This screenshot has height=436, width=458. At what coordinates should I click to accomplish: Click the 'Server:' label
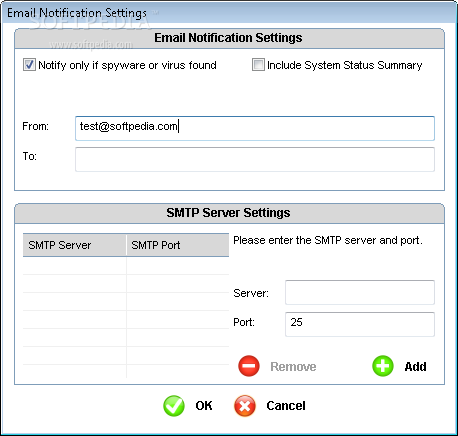[251, 293]
